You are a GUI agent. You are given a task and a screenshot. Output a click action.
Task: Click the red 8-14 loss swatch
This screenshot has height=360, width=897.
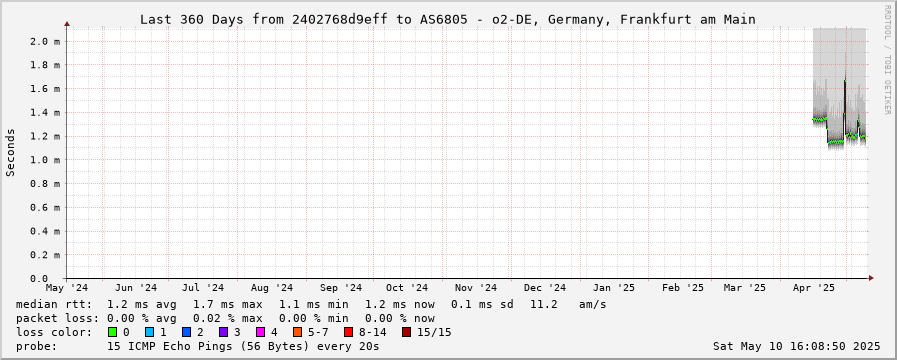pos(348,332)
